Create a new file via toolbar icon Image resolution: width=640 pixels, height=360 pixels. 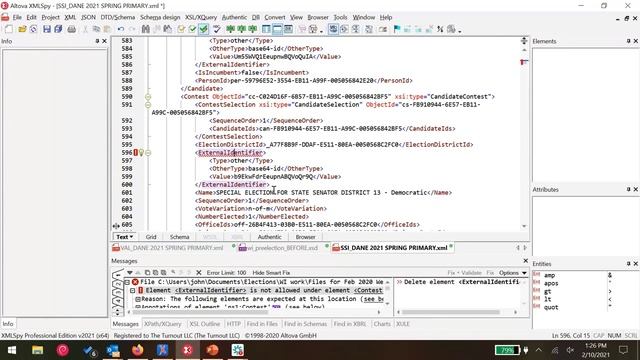(x=8, y=29)
